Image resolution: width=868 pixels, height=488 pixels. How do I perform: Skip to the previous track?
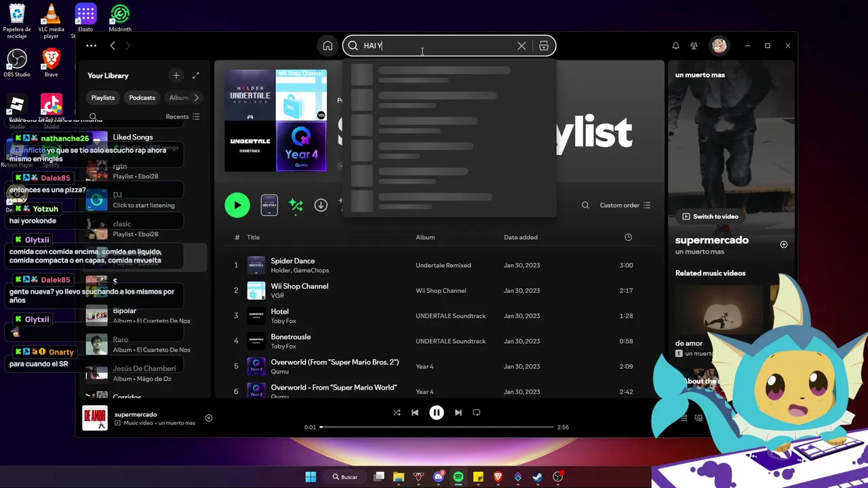coord(415,412)
